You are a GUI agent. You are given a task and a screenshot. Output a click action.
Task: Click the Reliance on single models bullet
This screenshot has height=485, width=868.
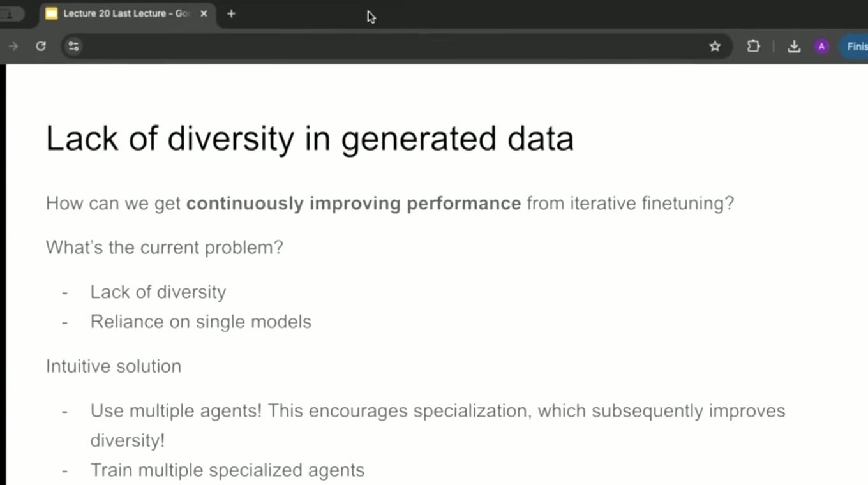tap(201, 322)
